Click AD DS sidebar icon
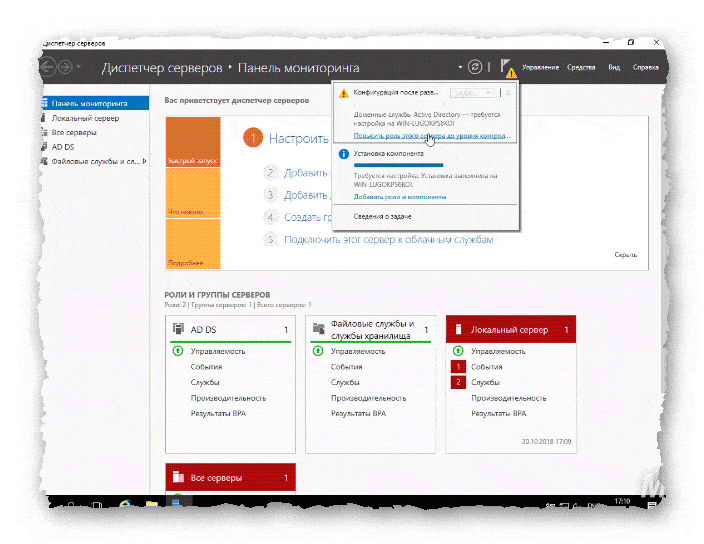 (44, 147)
